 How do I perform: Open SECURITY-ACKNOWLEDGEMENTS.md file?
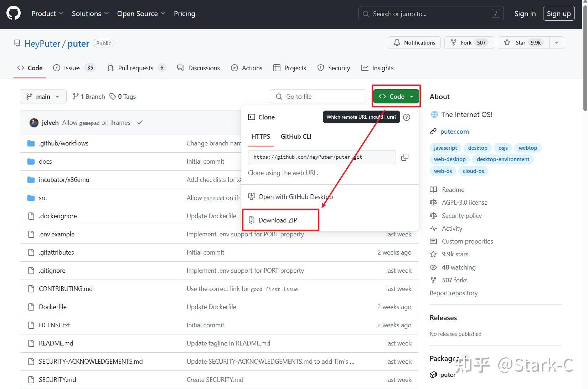click(91, 362)
